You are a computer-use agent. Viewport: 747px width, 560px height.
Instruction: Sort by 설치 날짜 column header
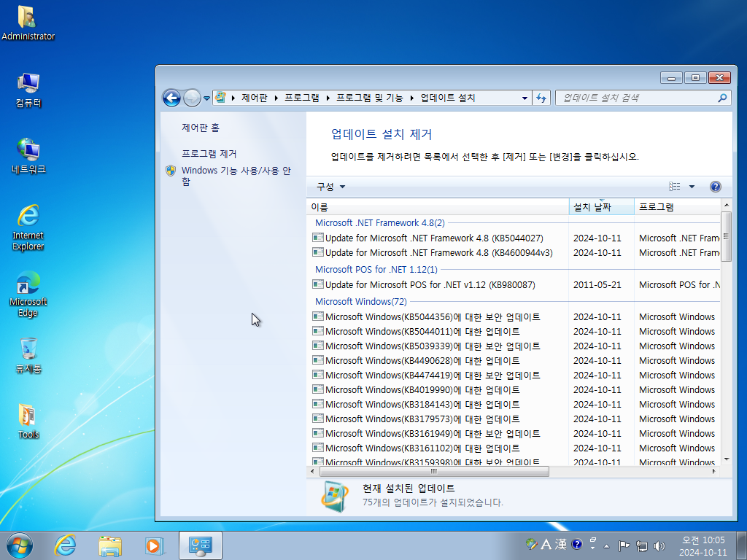602,207
